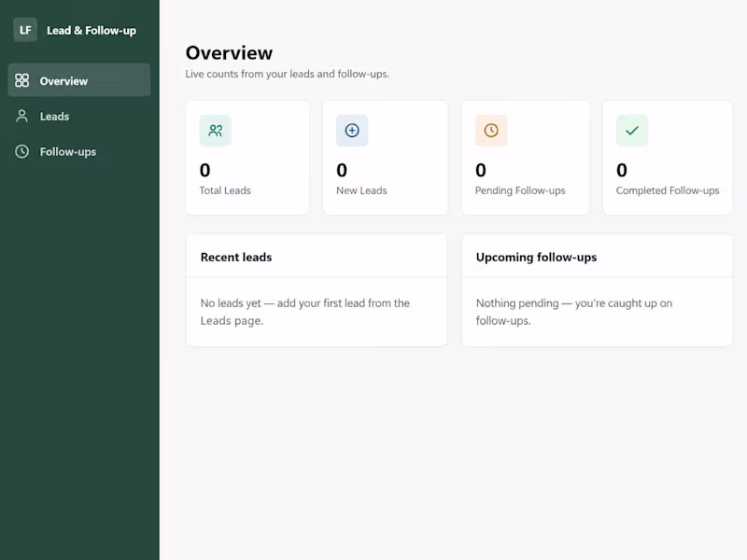This screenshot has height=560, width=747.
Task: Click the New Leads label
Action: click(x=361, y=190)
